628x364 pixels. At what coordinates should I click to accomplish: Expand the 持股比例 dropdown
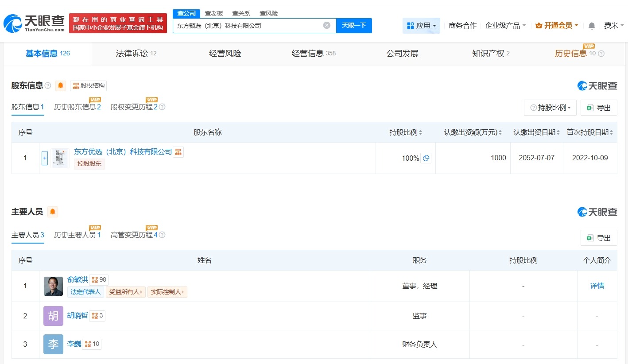point(550,107)
